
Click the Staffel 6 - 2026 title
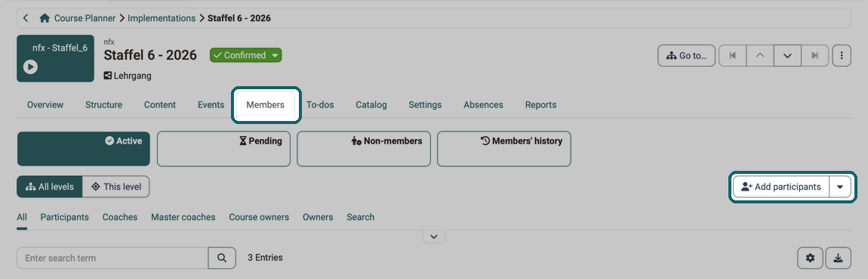(150, 55)
